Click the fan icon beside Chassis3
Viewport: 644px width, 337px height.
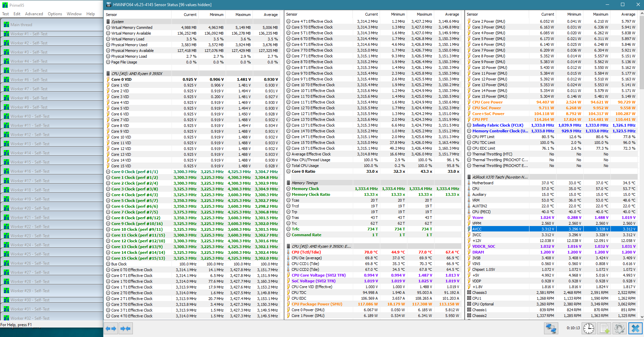pyautogui.click(x=469, y=293)
